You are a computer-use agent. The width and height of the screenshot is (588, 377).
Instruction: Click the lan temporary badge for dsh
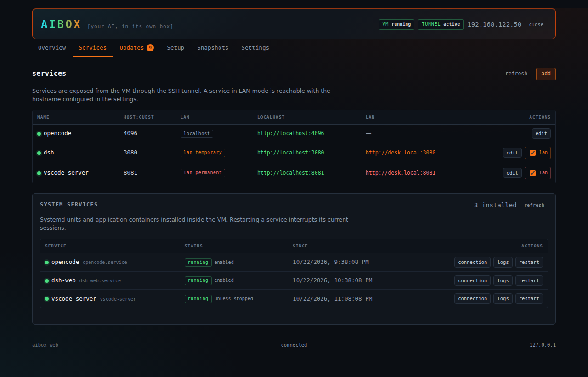point(203,153)
